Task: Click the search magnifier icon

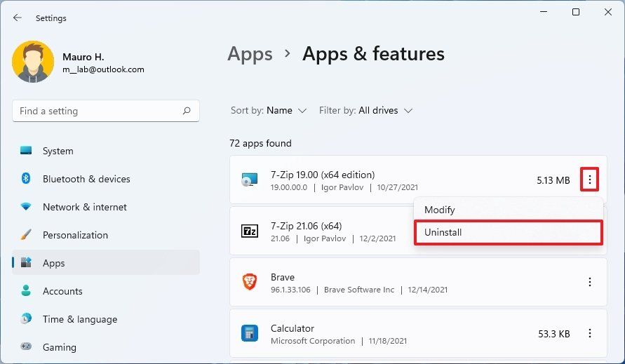Action: click(x=187, y=111)
